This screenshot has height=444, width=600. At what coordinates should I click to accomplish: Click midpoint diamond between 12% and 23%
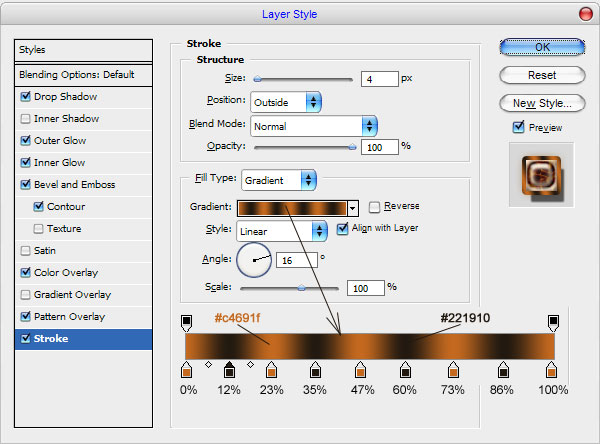pos(250,364)
